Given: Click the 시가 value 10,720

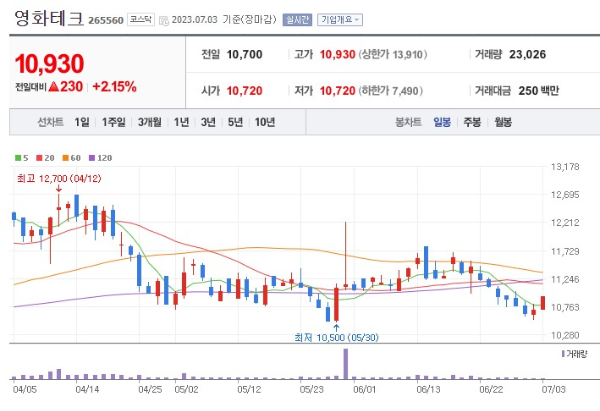Looking at the screenshot, I should [x=245, y=91].
